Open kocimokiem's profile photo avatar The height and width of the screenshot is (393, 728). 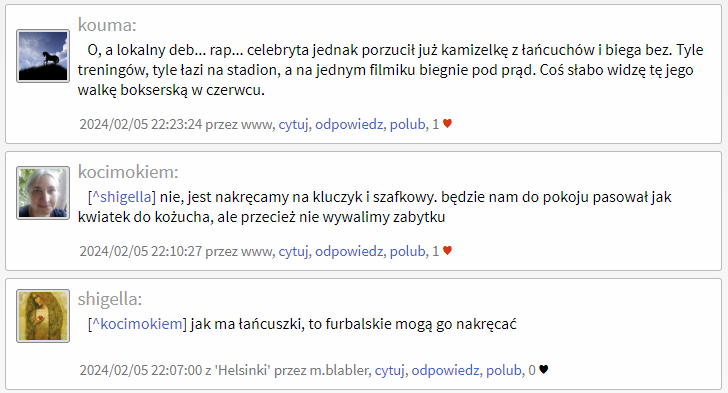(x=43, y=193)
